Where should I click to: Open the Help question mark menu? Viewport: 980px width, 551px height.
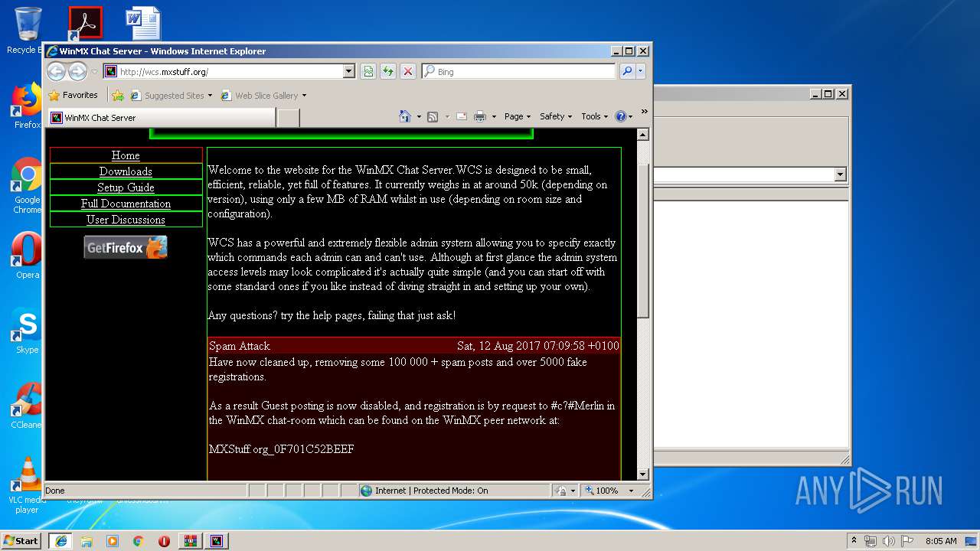tap(624, 116)
